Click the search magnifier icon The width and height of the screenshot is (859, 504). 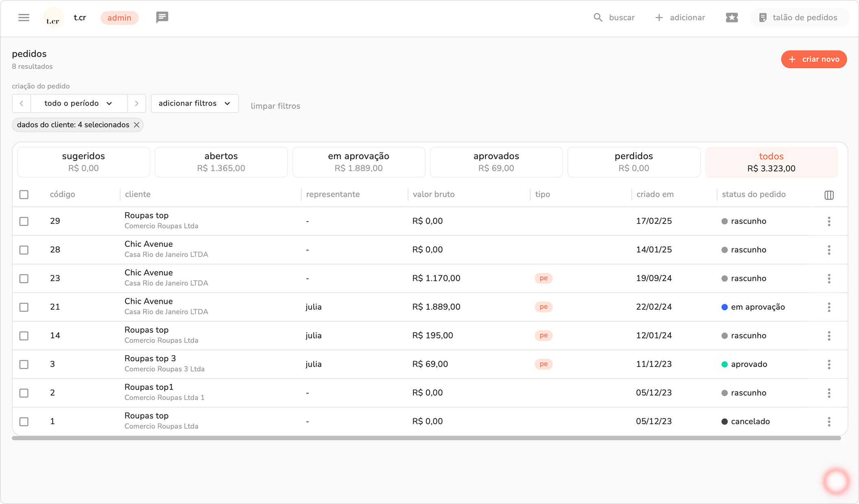597,17
